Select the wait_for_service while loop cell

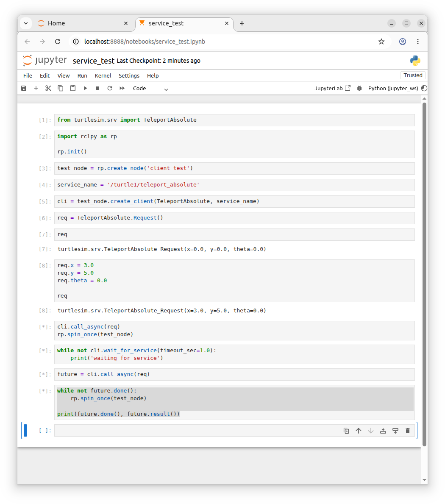(234, 354)
